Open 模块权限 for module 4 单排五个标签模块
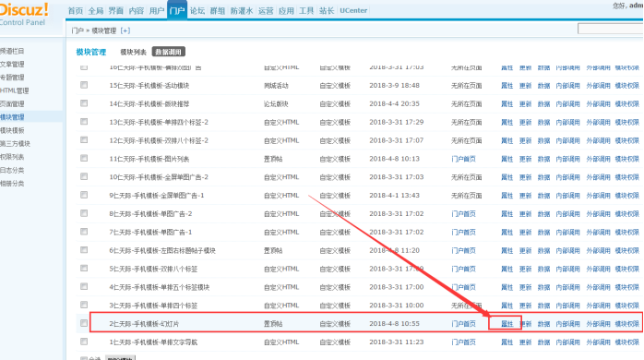Viewport: 644px width, 360px height. coord(627,287)
